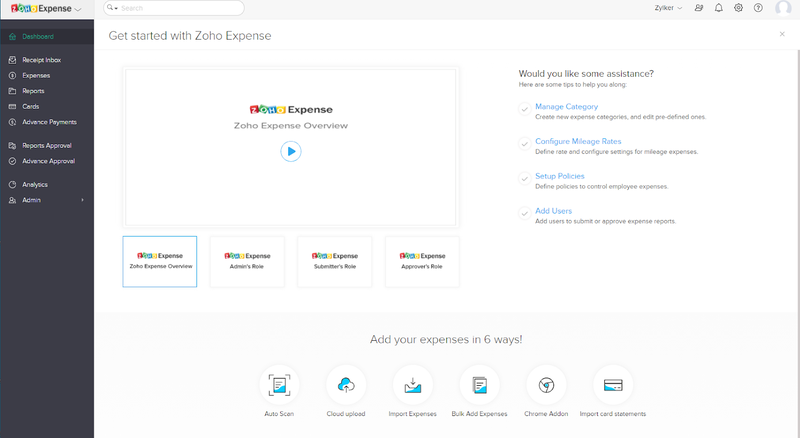The image size is (800, 438).
Task: Click the Reports folder sidebar icon
Action: tap(12, 91)
